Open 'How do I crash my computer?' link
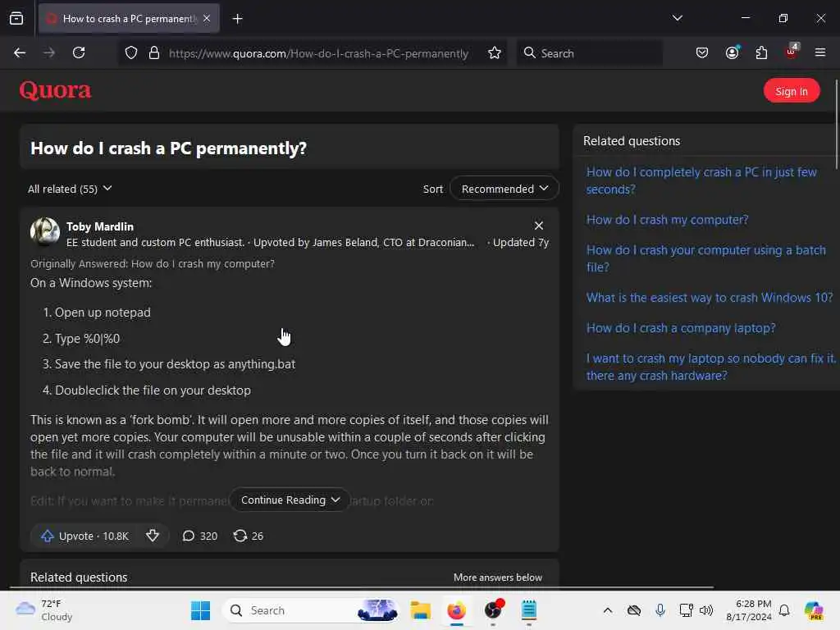 pos(667,220)
